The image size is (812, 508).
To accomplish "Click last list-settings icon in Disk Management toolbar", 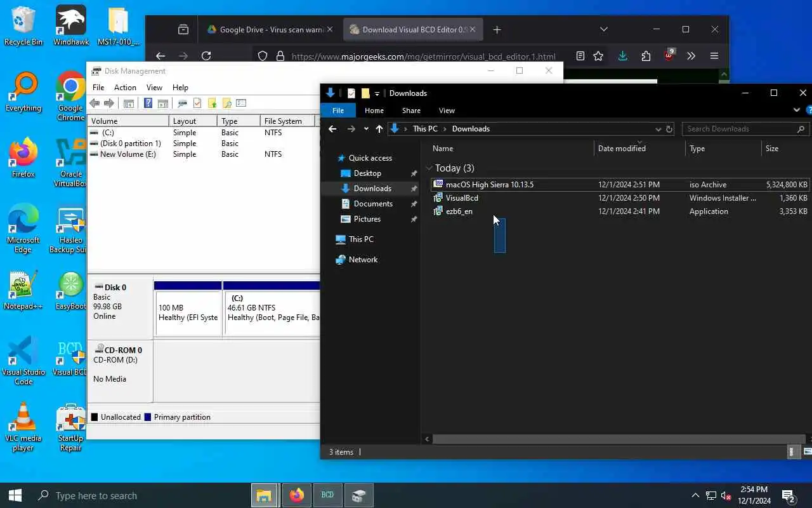I will [x=241, y=103].
